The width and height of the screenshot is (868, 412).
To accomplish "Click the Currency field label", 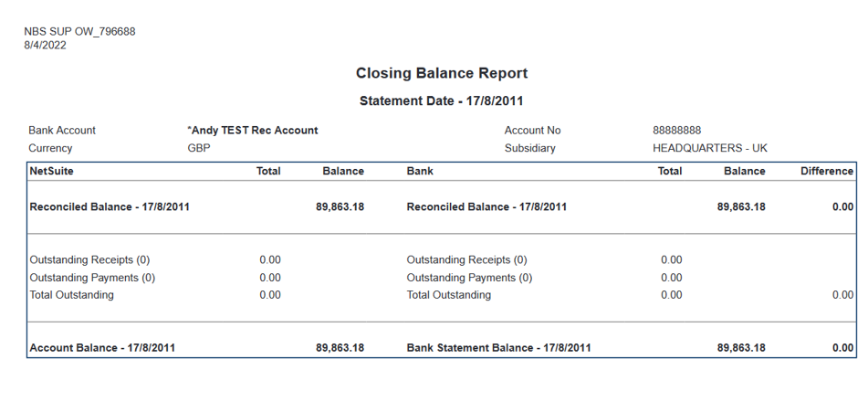I will pyautogui.click(x=50, y=148).
